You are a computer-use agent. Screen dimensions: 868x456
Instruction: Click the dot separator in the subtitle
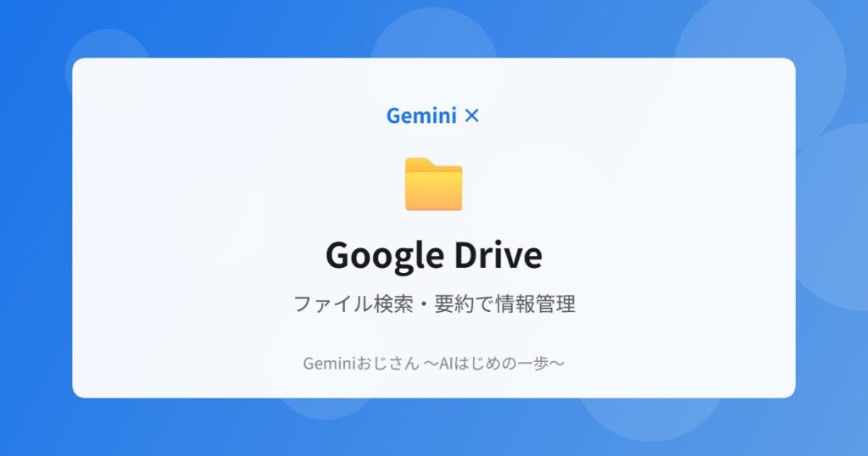click(424, 304)
